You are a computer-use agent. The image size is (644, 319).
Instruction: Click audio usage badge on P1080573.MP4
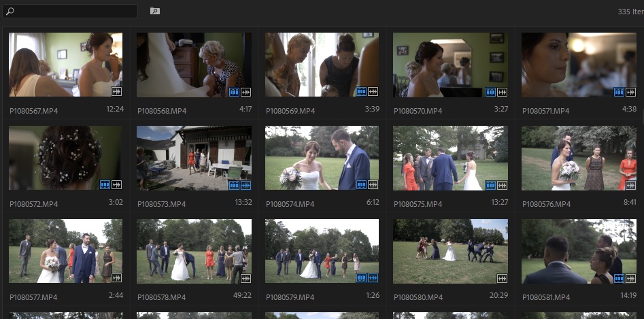click(x=245, y=185)
